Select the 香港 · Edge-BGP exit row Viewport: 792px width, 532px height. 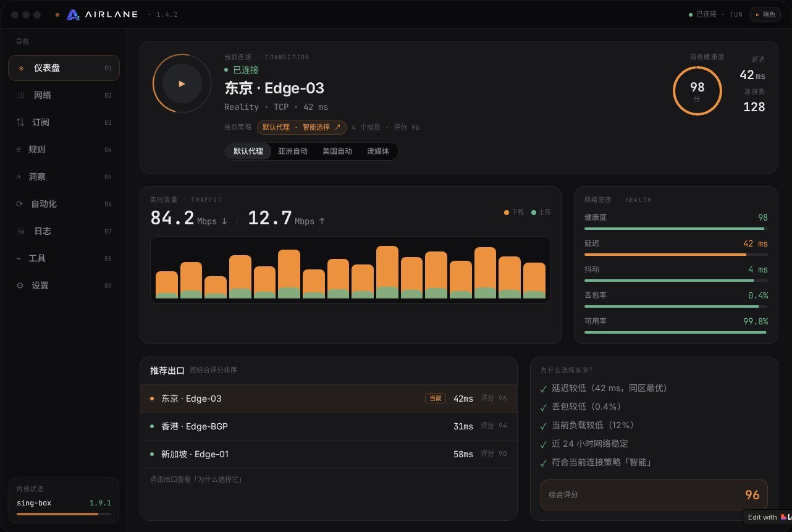pos(328,426)
